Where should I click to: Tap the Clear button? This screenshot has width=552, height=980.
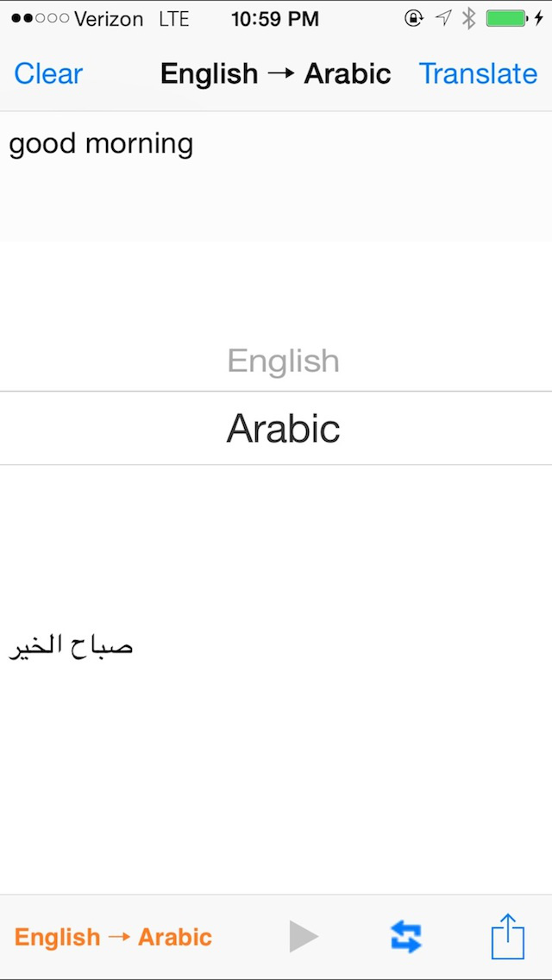tap(48, 73)
